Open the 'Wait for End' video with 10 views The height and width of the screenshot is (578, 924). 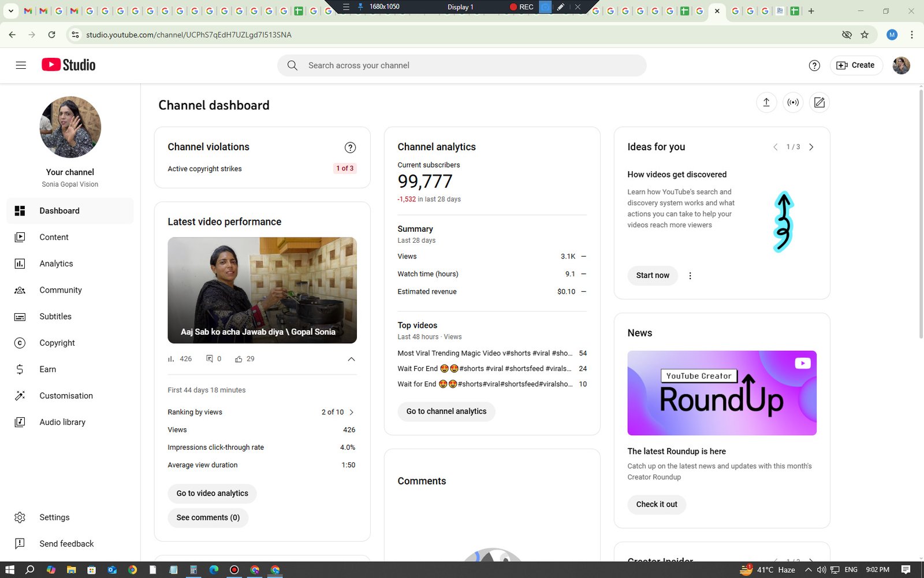(485, 384)
